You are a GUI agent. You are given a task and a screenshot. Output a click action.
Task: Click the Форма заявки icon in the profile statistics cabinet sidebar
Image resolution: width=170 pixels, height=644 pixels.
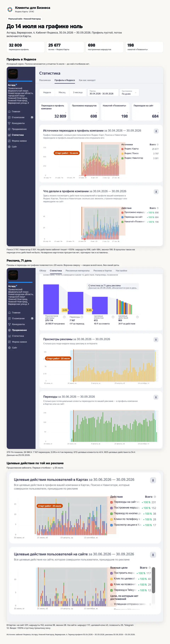tap(9, 141)
